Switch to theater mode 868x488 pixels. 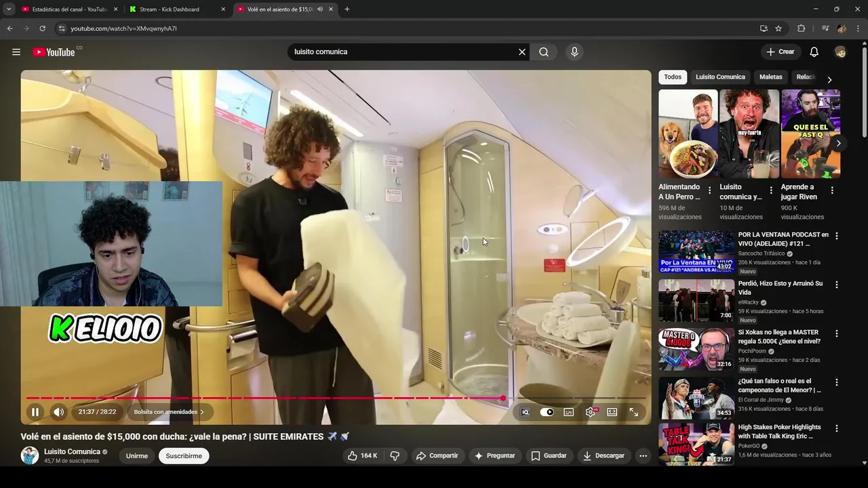pyautogui.click(x=612, y=412)
